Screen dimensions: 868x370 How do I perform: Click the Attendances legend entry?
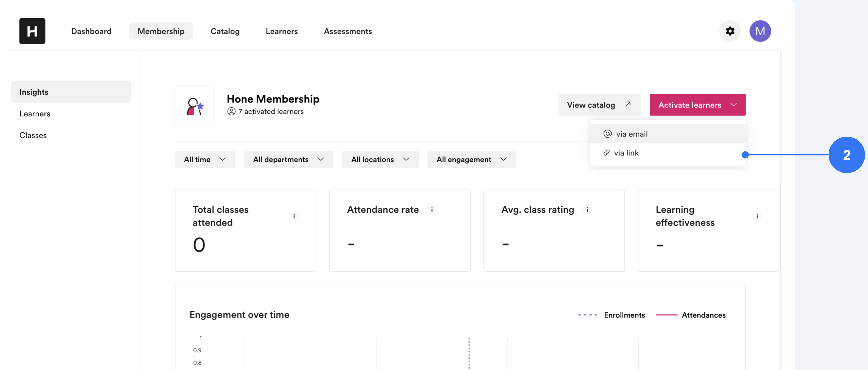tap(690, 315)
